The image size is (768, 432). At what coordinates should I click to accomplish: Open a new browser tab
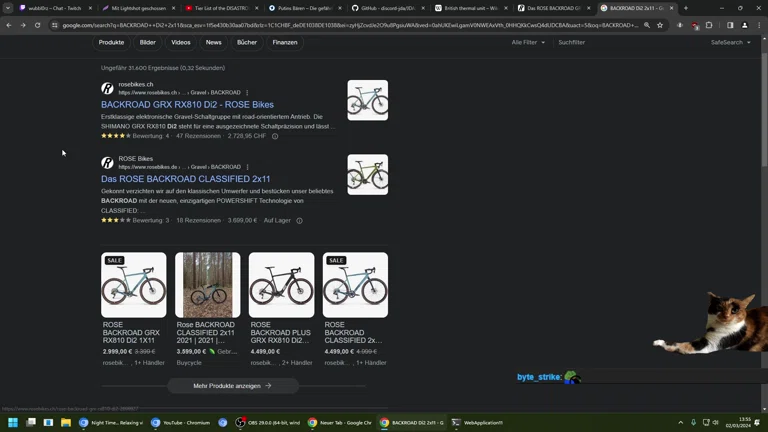pyautogui.click(x=686, y=8)
